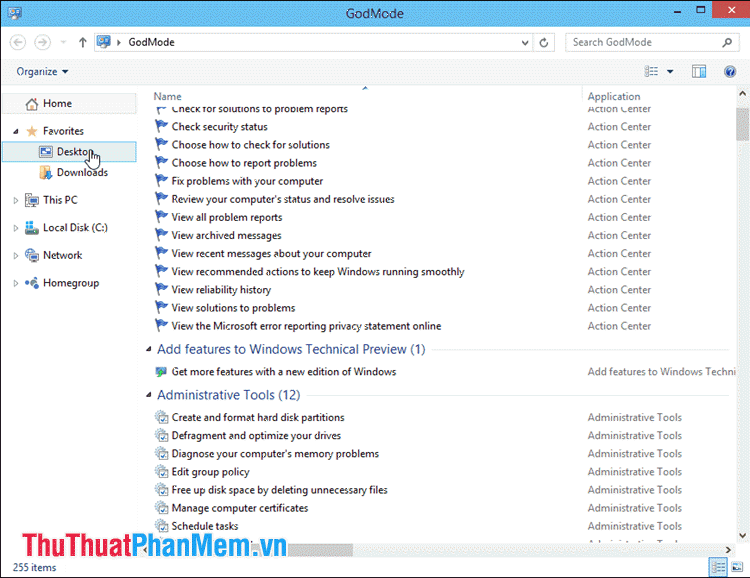Click icon for Diagnose your computer's memory problems
Viewport: 750px width, 578px height.
coord(162,454)
